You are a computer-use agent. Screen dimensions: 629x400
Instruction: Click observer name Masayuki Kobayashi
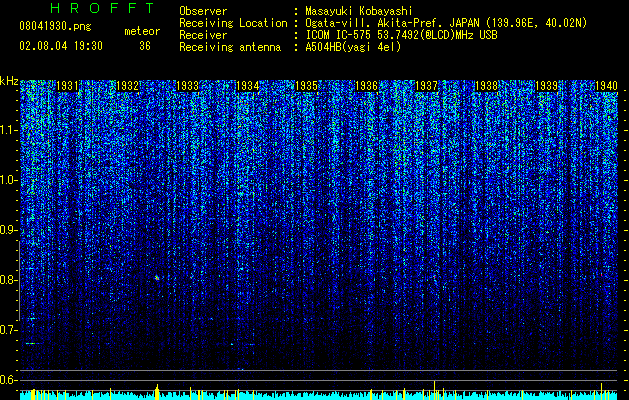(x=358, y=11)
